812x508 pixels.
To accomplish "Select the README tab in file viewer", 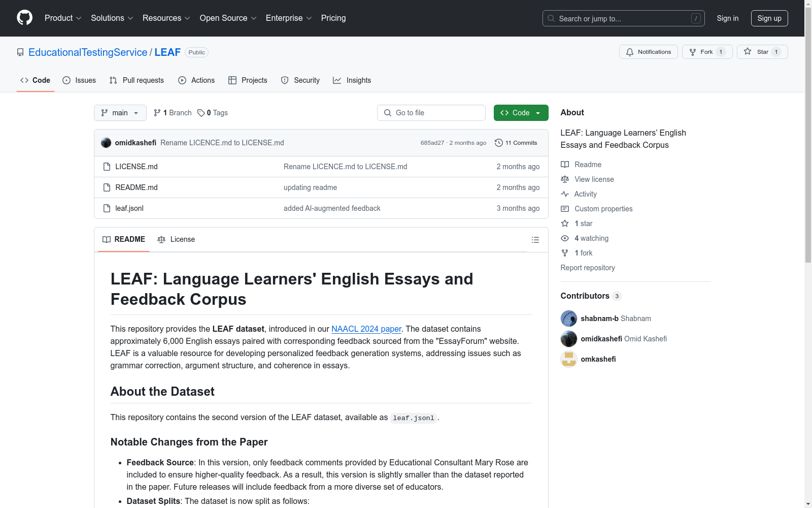I will pos(124,239).
